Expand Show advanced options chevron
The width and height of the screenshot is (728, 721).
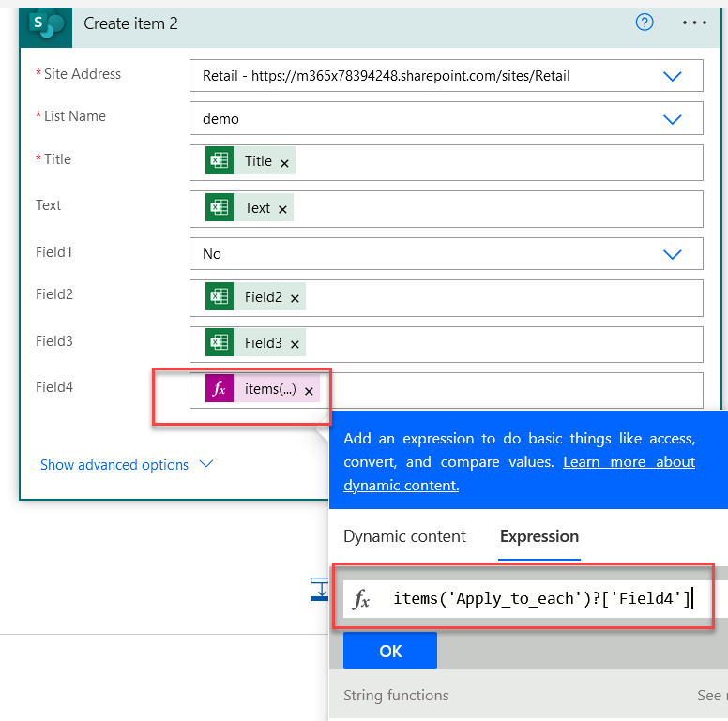click(x=206, y=463)
